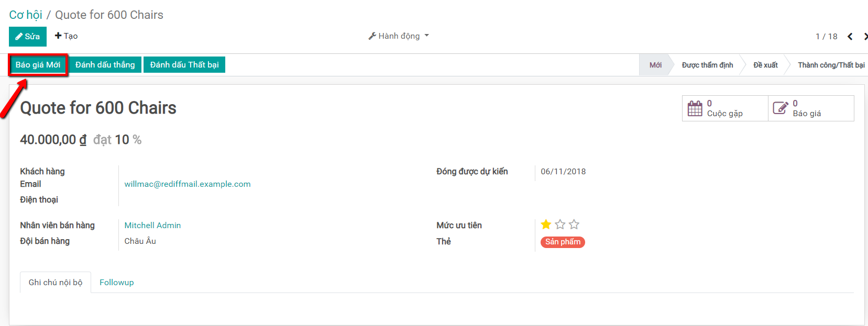Viewport: 868px width, 326px height.
Task: Mark the opportunity as won
Action: (105, 65)
